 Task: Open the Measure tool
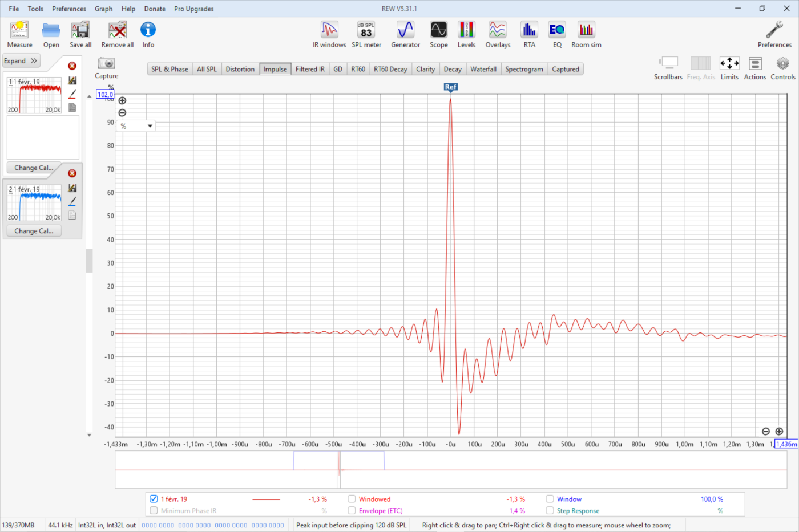click(19, 34)
